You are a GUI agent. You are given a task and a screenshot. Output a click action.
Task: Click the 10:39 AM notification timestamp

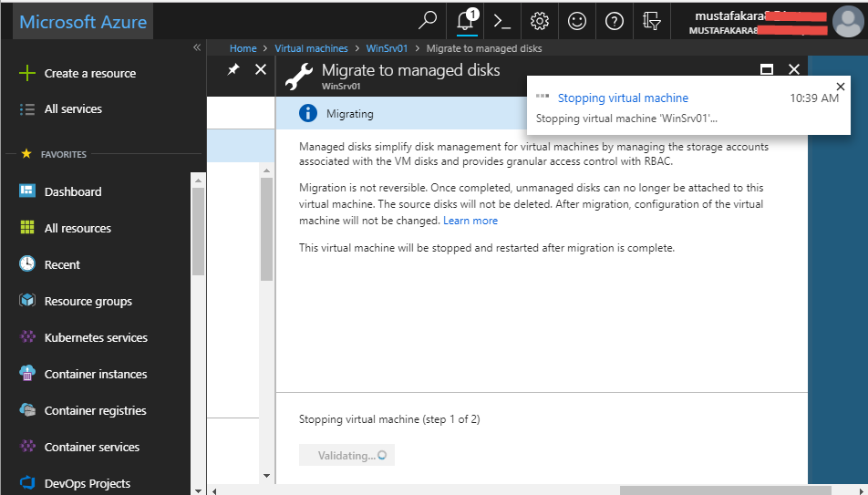(813, 98)
